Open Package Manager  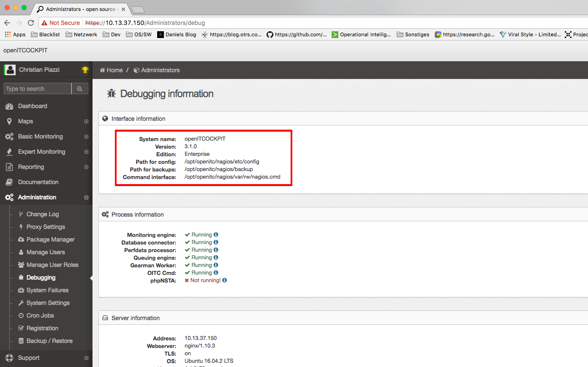pyautogui.click(x=50, y=239)
